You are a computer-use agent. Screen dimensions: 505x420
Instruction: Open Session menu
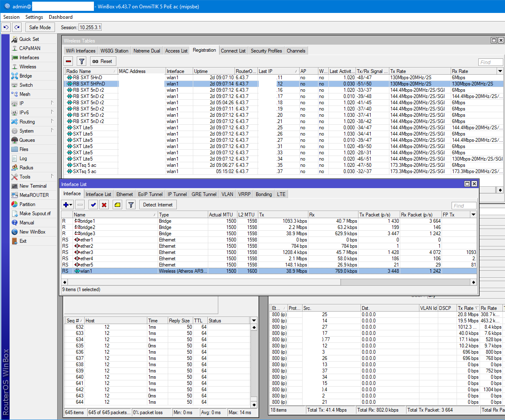coord(11,17)
